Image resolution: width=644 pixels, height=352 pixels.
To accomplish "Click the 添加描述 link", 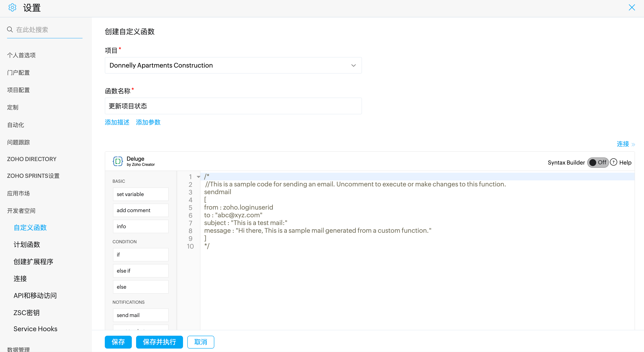I will [x=117, y=122].
